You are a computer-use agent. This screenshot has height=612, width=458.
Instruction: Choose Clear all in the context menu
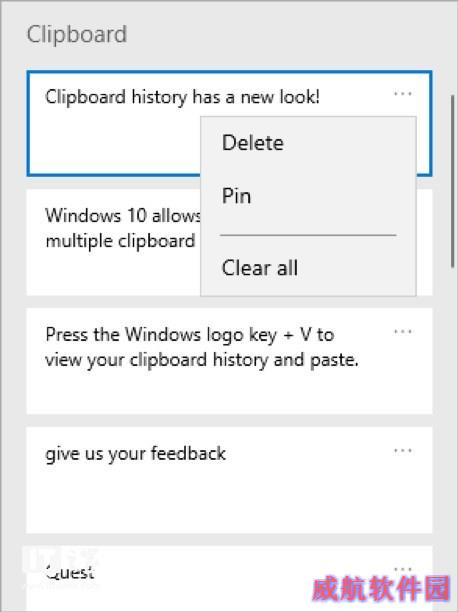click(x=260, y=268)
